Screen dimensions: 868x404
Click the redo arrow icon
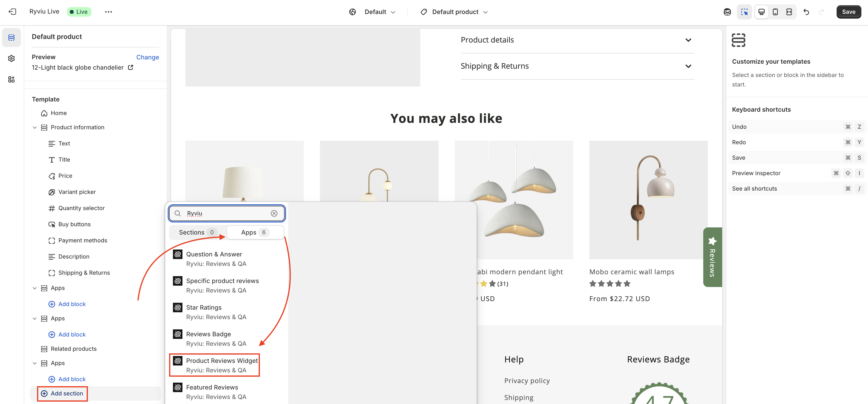pos(821,12)
